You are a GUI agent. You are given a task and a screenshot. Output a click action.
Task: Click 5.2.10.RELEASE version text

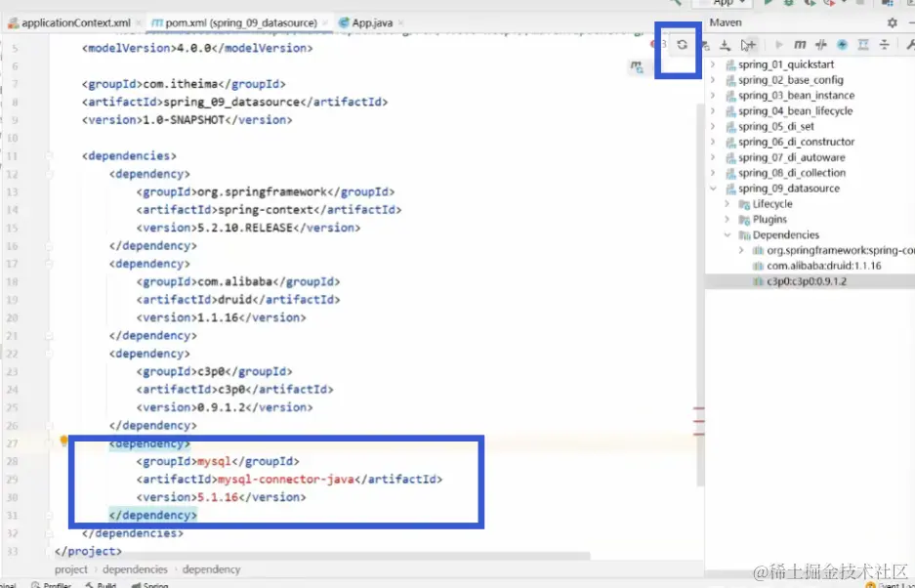tap(245, 228)
